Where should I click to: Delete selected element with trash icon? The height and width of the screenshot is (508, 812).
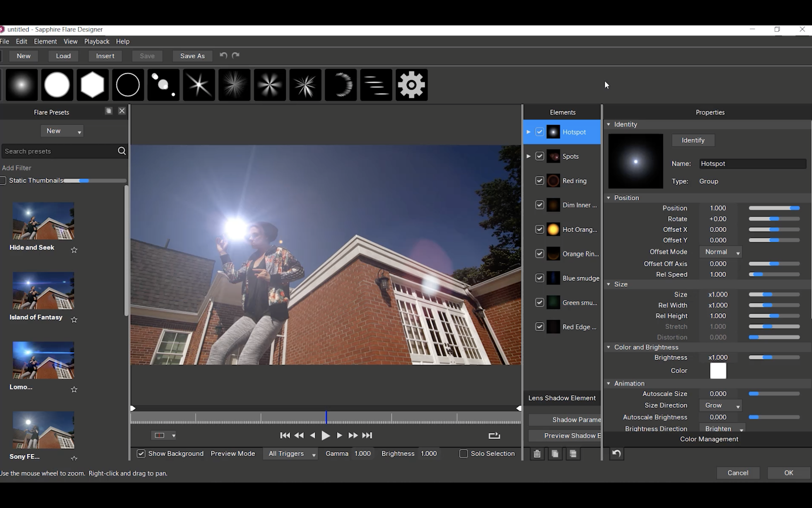tap(537, 454)
